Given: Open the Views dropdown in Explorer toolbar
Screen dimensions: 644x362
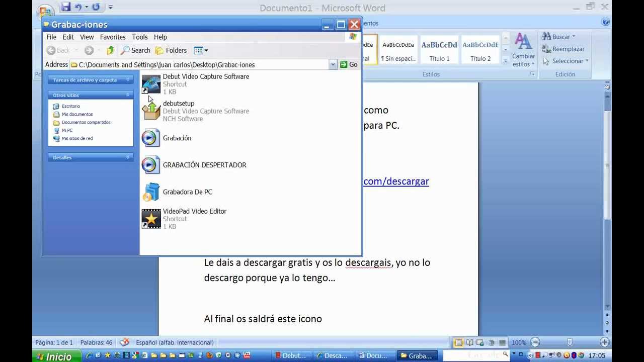Looking at the screenshot, I should (201, 50).
